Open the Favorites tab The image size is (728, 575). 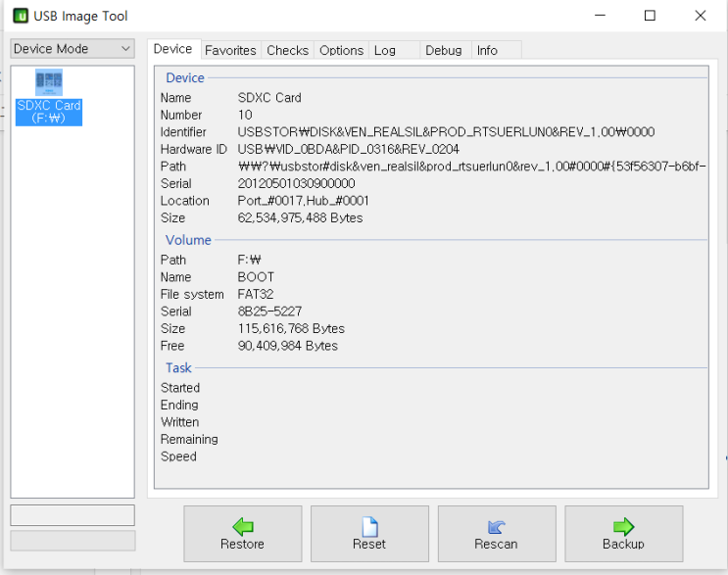pyautogui.click(x=230, y=50)
